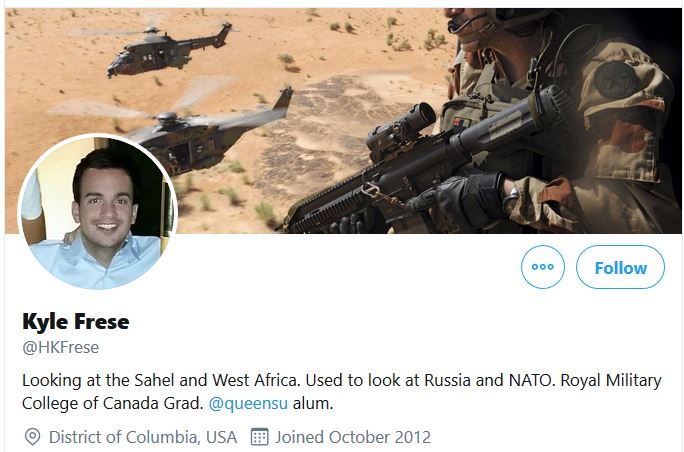Click the District of Columbia, USA text

(x=143, y=437)
